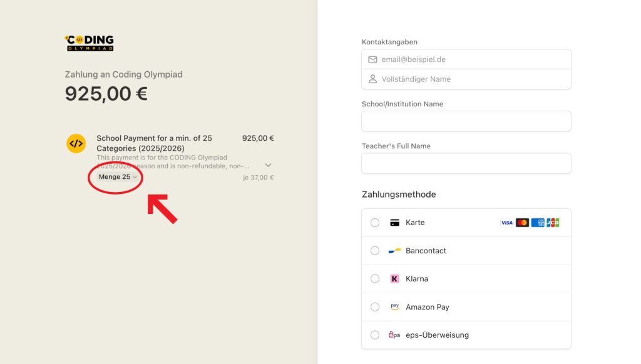
Task: Choose the Amazon Pay radio option
Action: pyautogui.click(x=375, y=307)
